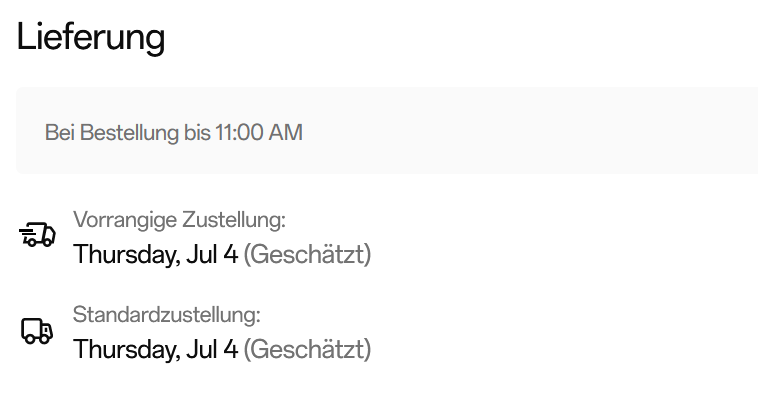Click the priority delivery fast truck icon
The image size is (758, 411).
[37, 236]
